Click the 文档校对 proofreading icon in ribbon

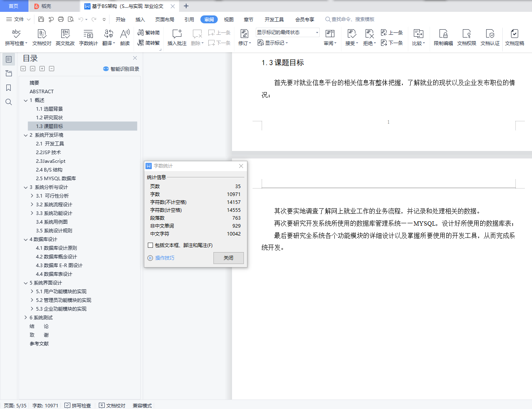click(42, 37)
